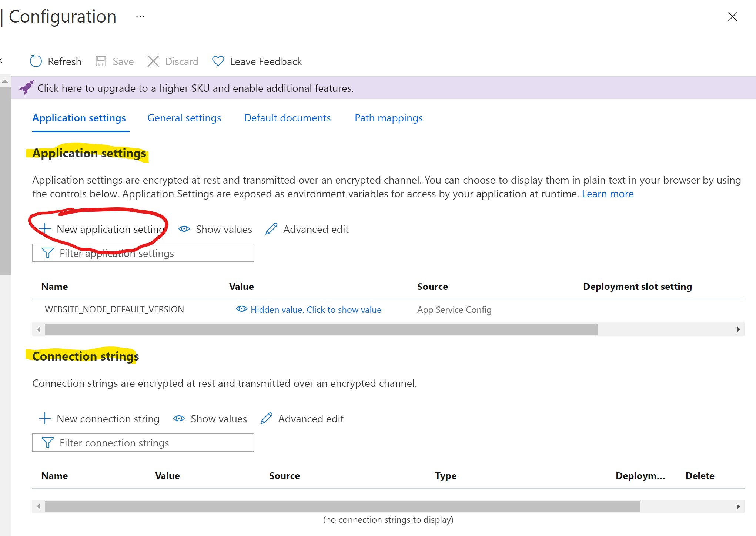Click the vertical scrollbar up arrow
Screen dimensions: 756x536
click(x=5, y=81)
